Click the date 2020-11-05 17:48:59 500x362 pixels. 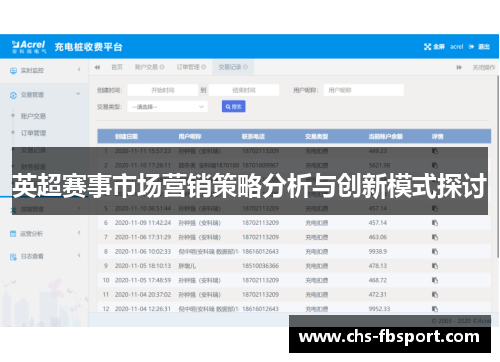click(x=143, y=280)
